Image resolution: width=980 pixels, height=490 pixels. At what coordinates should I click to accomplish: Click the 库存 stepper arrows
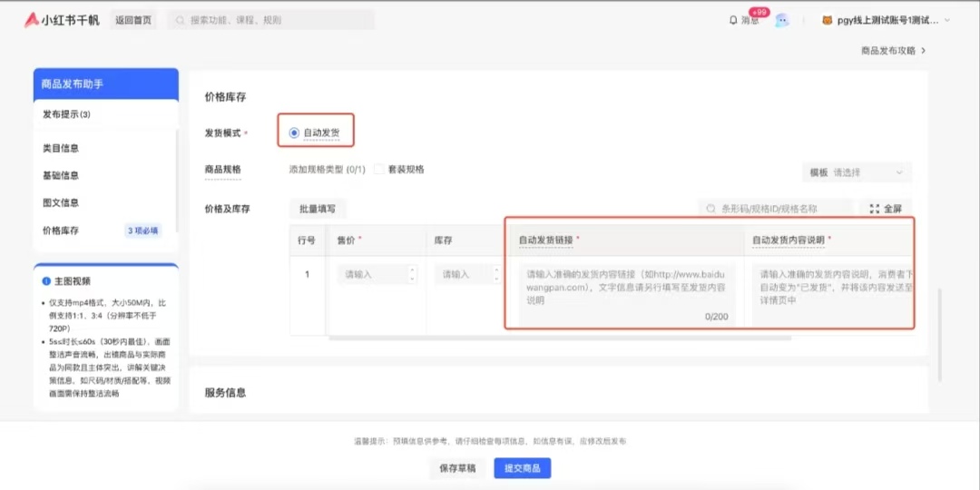(496, 274)
